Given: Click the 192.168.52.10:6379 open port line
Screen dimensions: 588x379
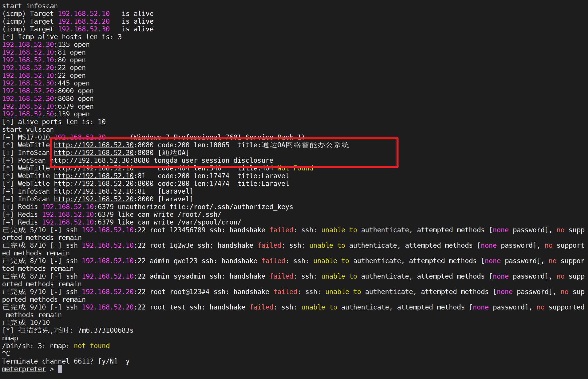Looking at the screenshot, I should pos(48,106).
